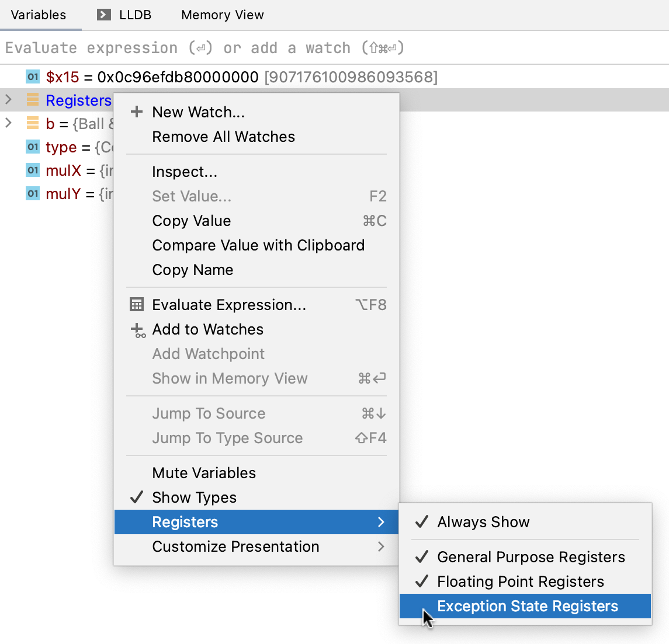Toggle Floating Point Registers off

[x=520, y=582]
